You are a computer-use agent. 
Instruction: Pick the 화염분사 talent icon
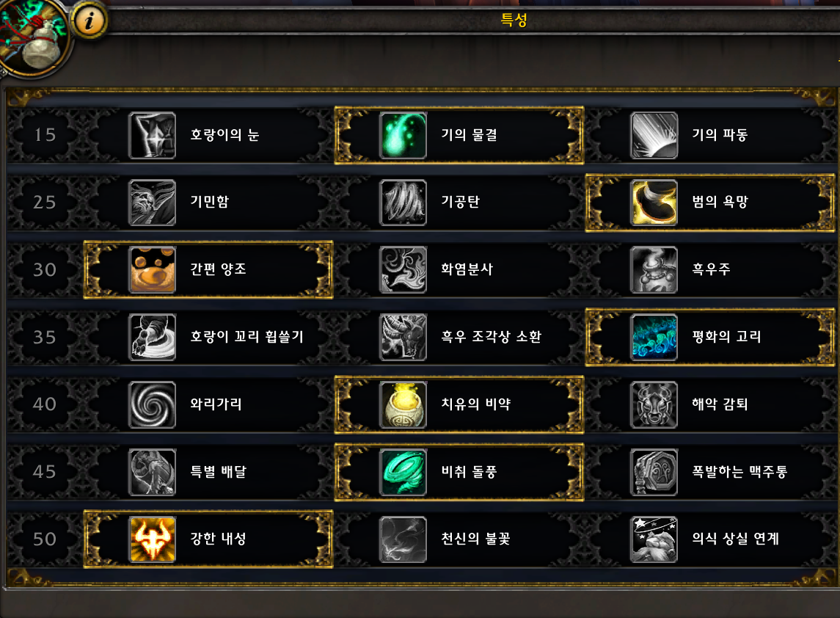403,269
